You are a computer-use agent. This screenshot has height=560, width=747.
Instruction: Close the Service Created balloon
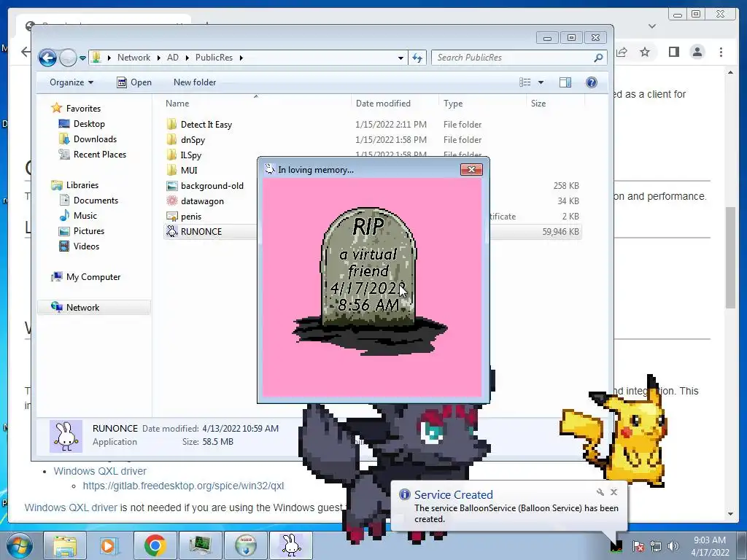coord(614,492)
